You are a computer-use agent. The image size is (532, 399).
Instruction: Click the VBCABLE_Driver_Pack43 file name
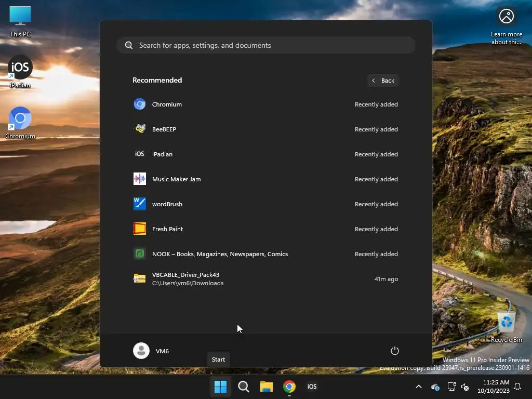[185, 274]
